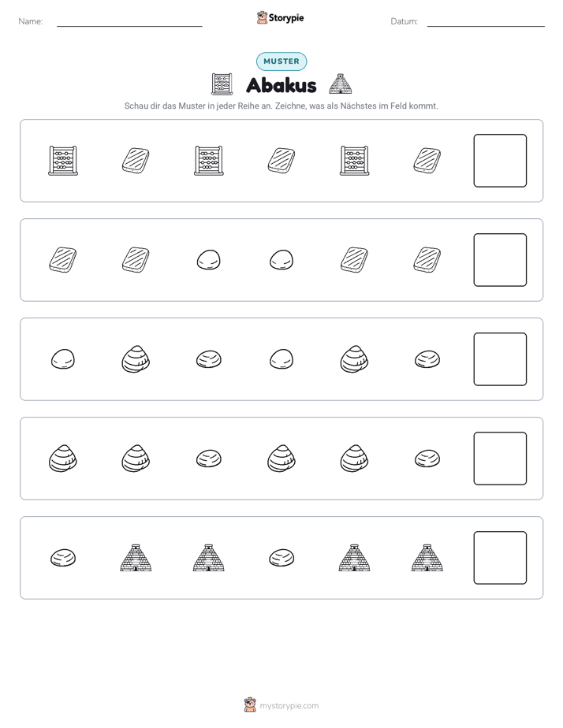Click the empty answer box in row four
563x728 pixels.
point(500,459)
